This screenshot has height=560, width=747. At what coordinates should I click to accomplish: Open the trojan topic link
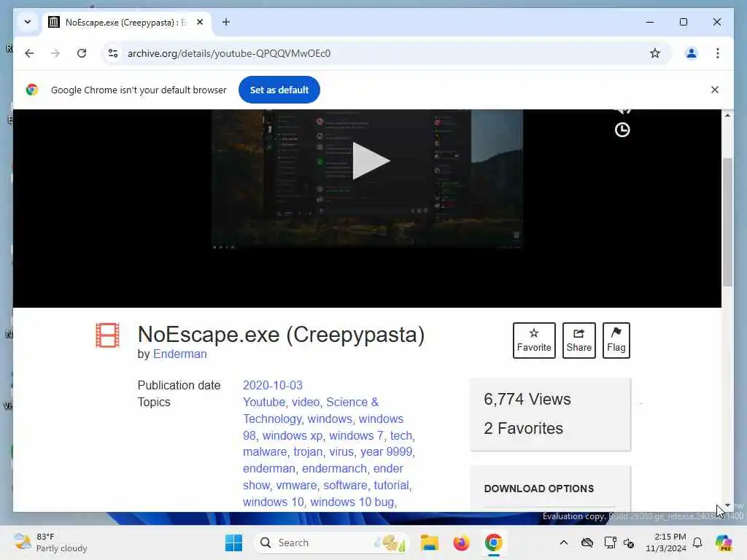pos(308,451)
